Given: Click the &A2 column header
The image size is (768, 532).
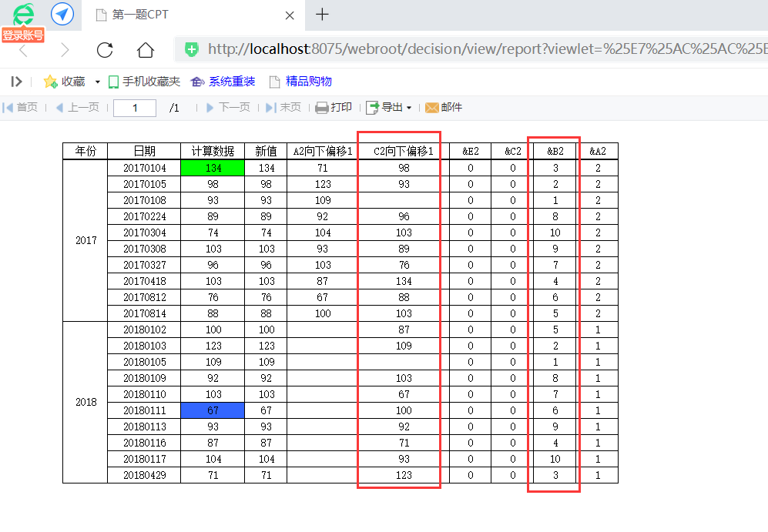Looking at the screenshot, I should click(598, 151).
